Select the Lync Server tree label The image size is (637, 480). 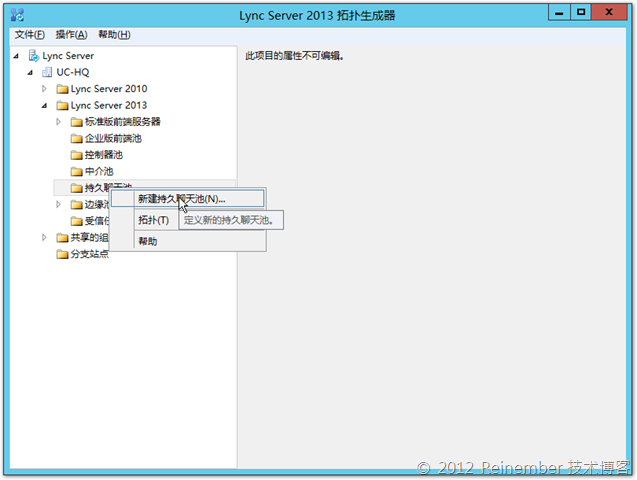[68, 56]
